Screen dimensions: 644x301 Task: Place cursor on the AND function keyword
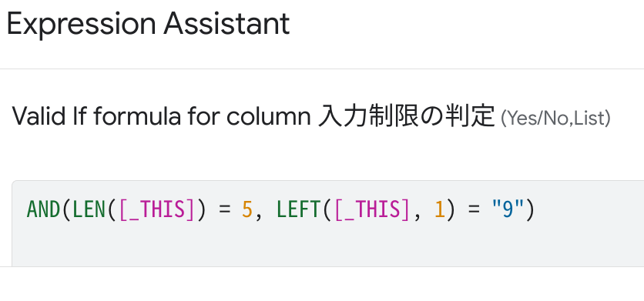(44, 209)
